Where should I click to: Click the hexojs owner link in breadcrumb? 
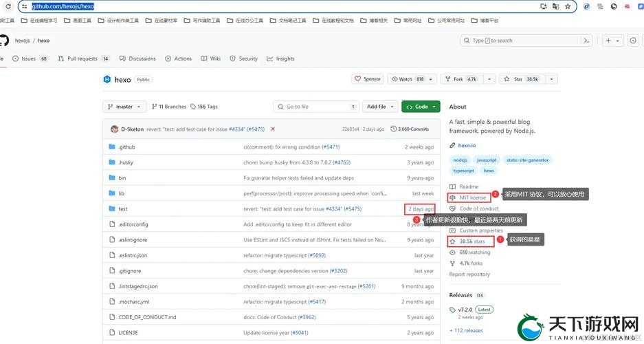click(22, 41)
